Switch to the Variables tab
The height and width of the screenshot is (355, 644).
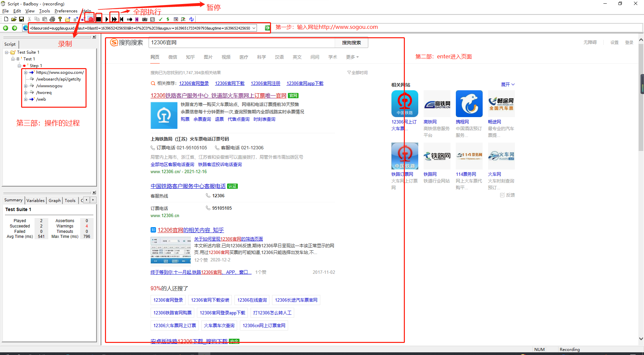[x=36, y=200]
